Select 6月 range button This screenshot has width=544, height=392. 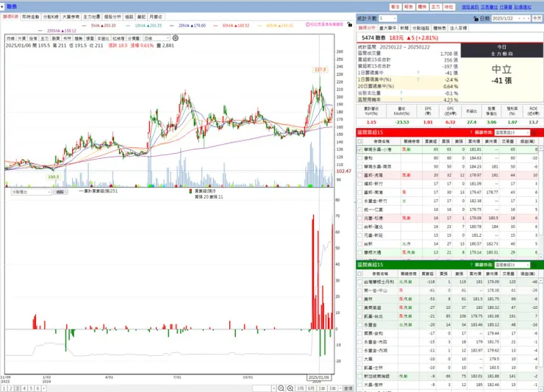tap(311, 388)
